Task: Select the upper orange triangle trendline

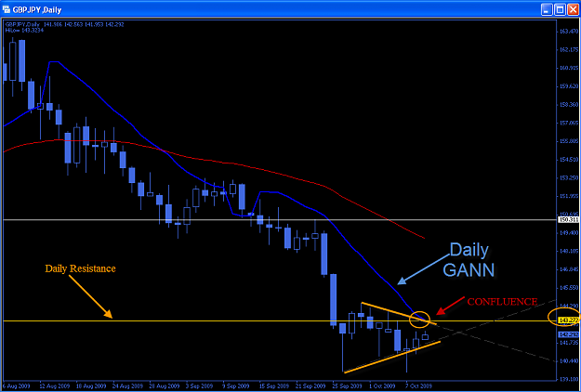Action: pos(399,314)
